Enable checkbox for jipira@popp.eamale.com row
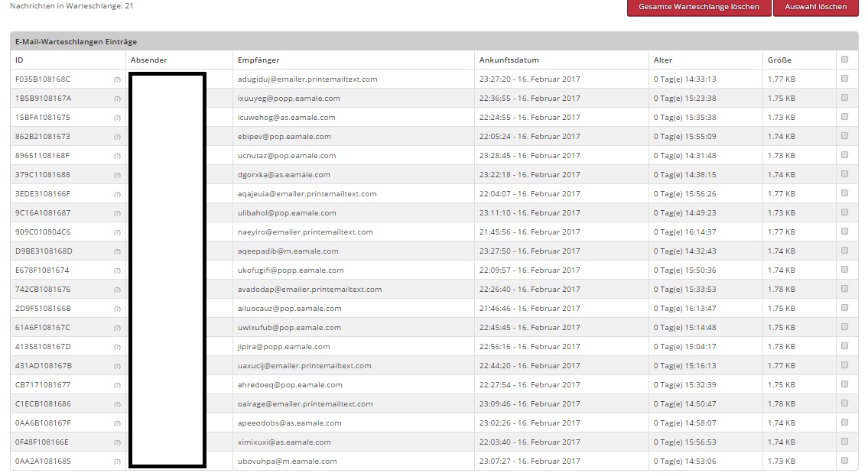The height and width of the screenshot is (476, 868). pos(844,345)
